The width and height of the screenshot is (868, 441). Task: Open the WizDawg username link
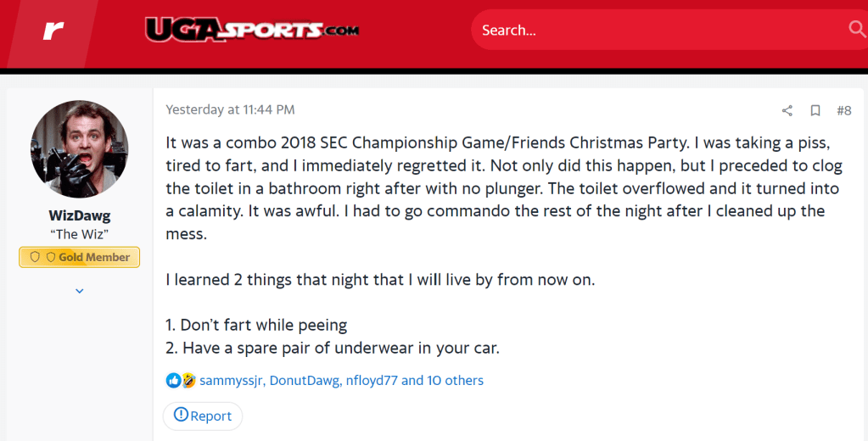point(79,215)
